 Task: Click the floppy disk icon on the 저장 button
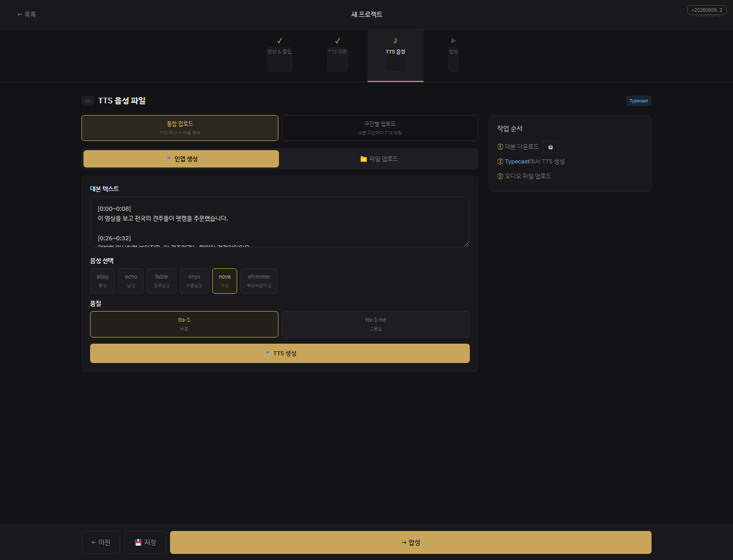(138, 543)
